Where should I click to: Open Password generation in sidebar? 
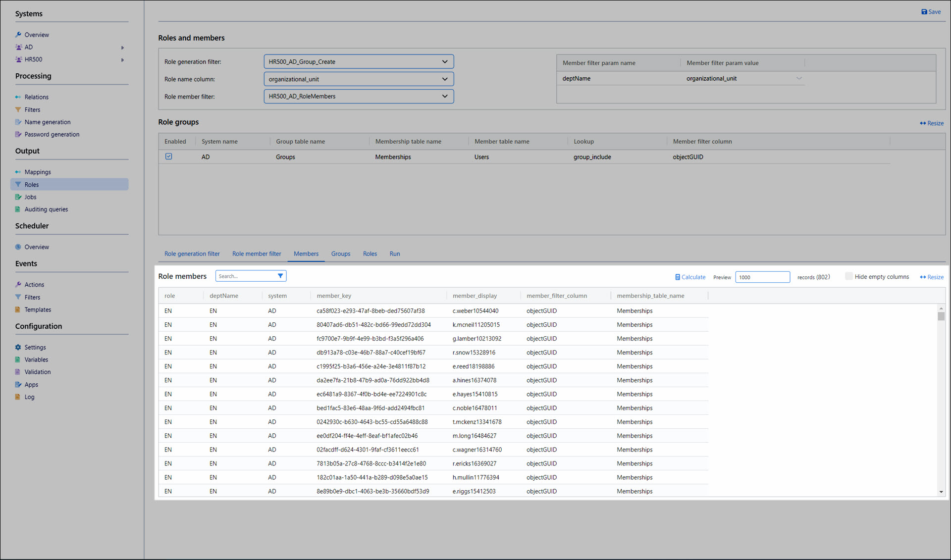pyautogui.click(x=52, y=134)
